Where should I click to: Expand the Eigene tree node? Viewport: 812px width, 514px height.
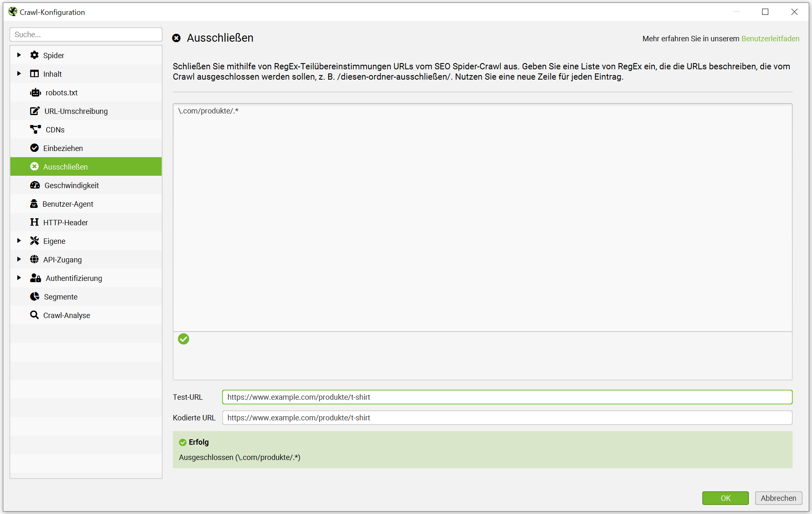[x=19, y=240]
